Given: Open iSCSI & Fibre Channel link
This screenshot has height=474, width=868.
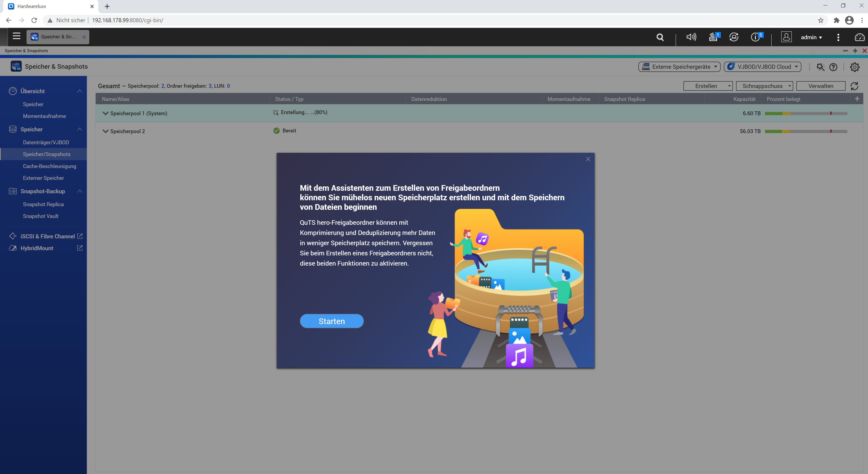Looking at the screenshot, I should click(x=48, y=236).
